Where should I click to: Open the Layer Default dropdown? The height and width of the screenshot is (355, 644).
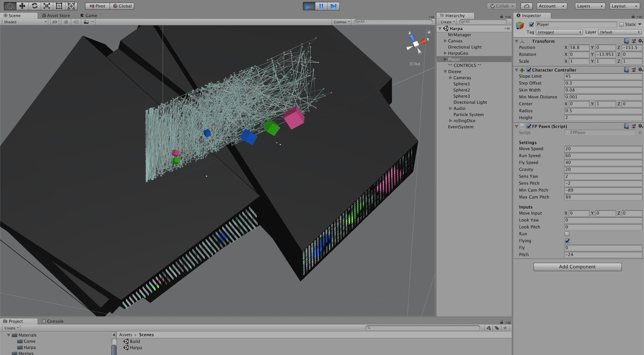620,32
